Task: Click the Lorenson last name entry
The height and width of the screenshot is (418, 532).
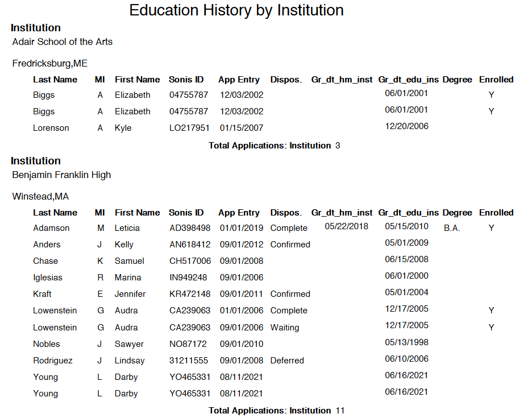Action: pos(51,128)
